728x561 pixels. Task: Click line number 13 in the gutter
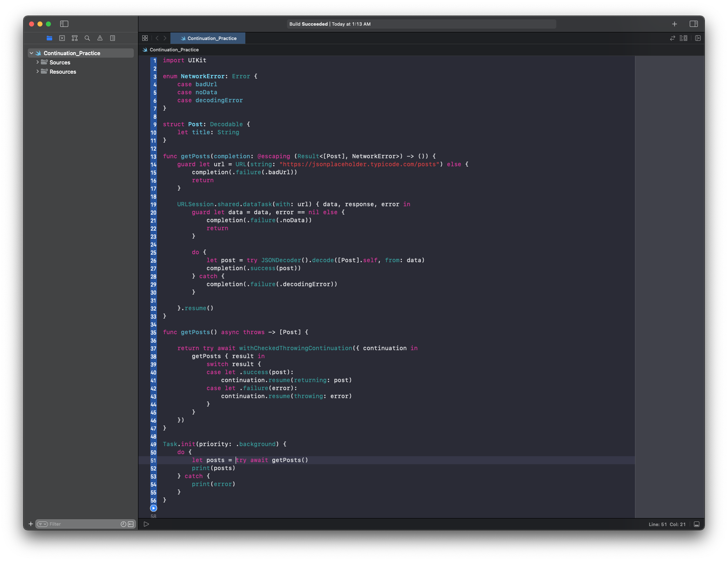[154, 157]
